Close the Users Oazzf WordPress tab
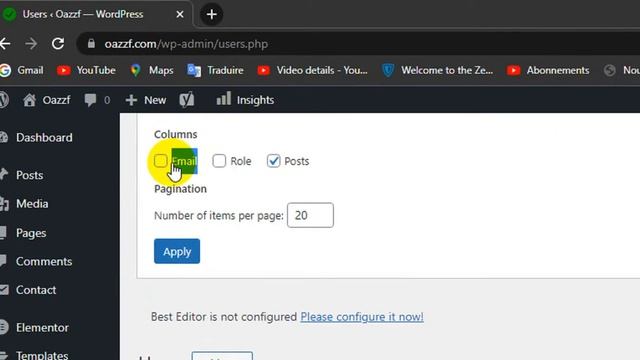 (x=180, y=14)
